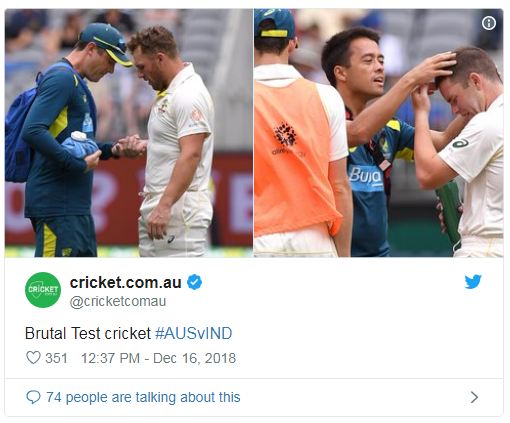This screenshot has height=423, width=510.
Task: Click the image info icon on the photo
Action: (489, 23)
